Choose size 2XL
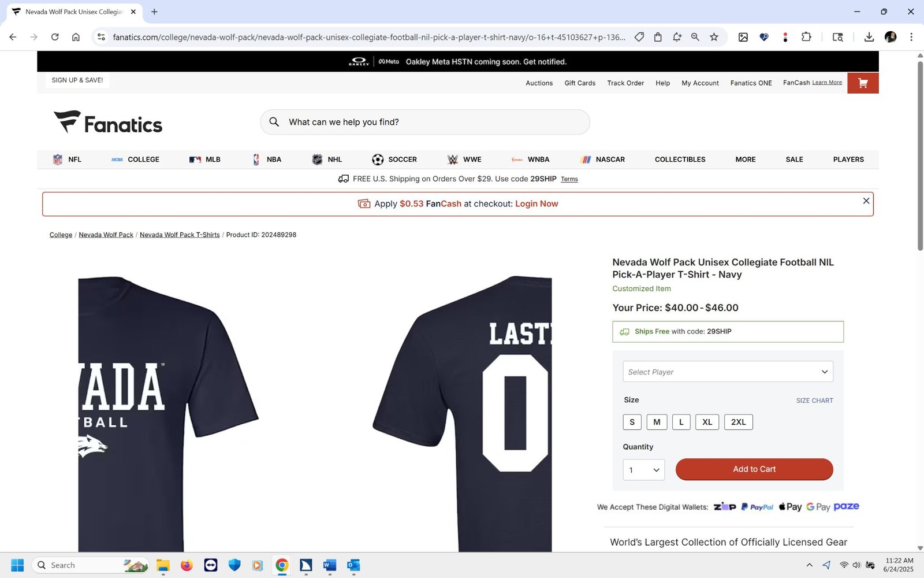924x578 pixels. (738, 422)
